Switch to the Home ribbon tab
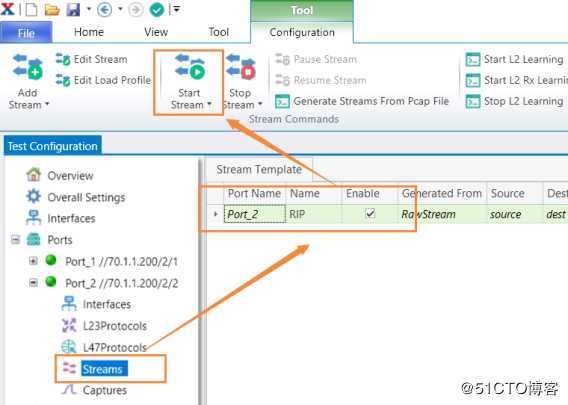568x405 pixels. [x=89, y=32]
